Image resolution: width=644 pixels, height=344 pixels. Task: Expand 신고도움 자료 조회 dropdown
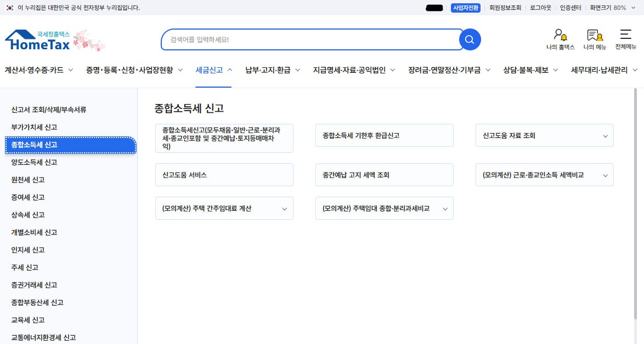[545, 135]
